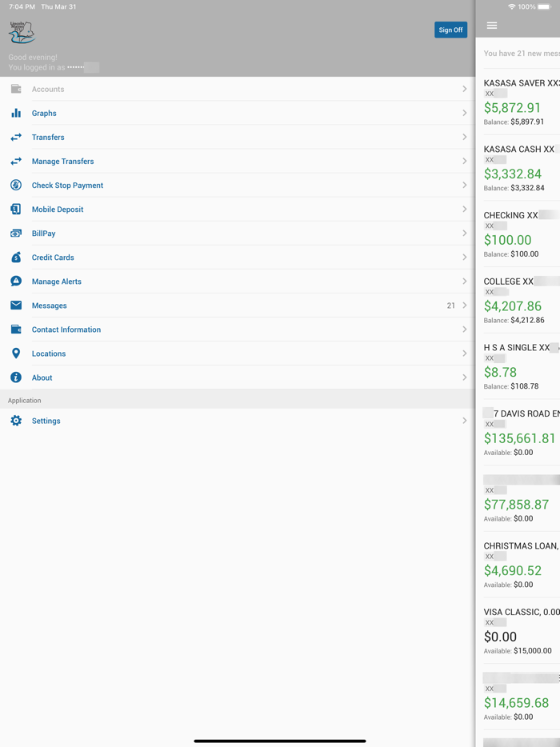Tap the $14,659.68 account balance
The height and width of the screenshot is (747, 560).
pyautogui.click(x=516, y=703)
